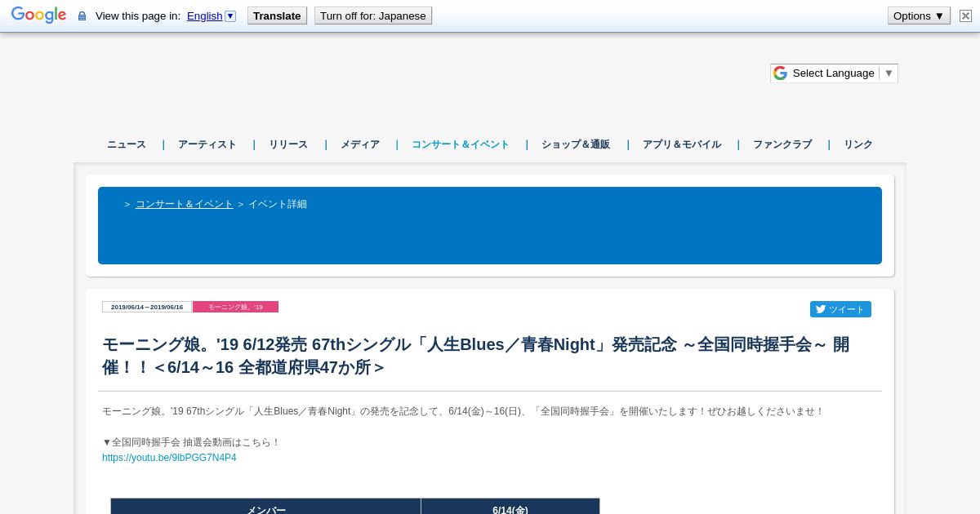Open the アーティスト menu item

click(207, 144)
